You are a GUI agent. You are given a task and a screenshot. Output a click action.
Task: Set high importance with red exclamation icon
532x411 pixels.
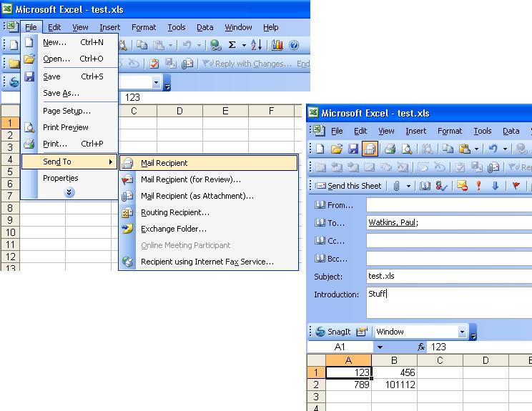click(478, 186)
